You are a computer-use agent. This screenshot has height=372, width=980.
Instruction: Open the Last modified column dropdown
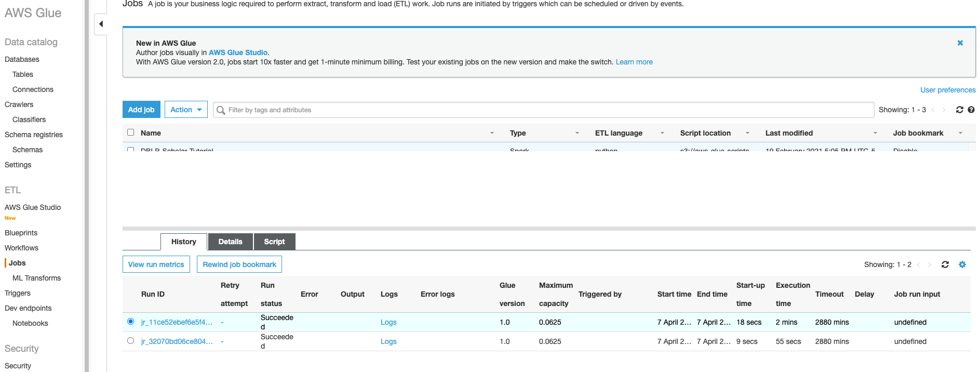coord(875,133)
